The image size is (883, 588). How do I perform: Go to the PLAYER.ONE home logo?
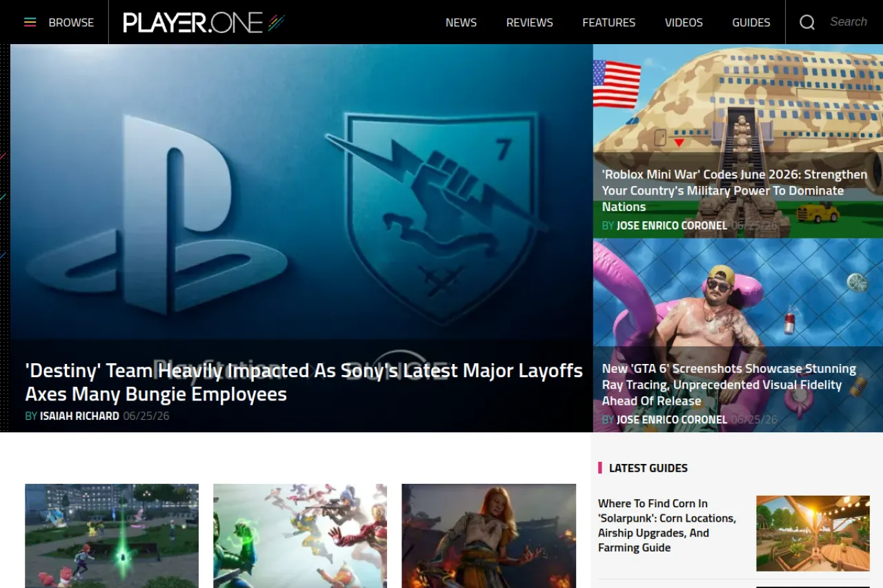pyautogui.click(x=204, y=22)
